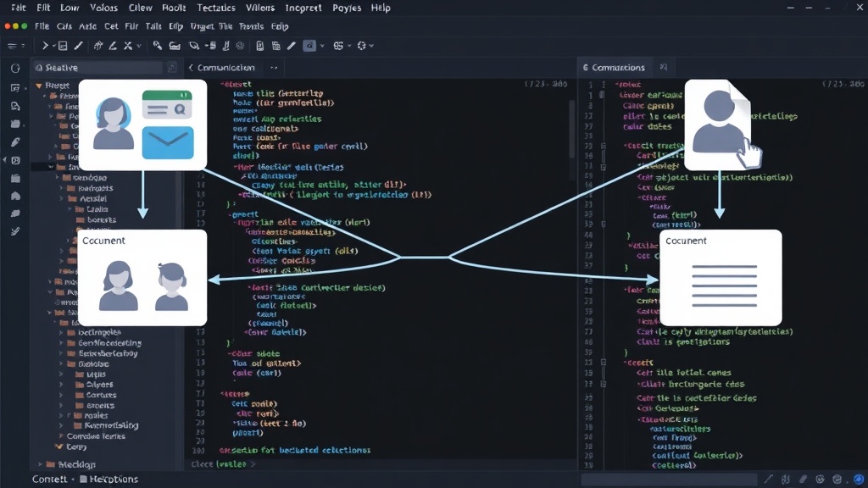The image size is (868, 488).
Task: Click the feather icon in left sidebar
Action: pos(15,142)
